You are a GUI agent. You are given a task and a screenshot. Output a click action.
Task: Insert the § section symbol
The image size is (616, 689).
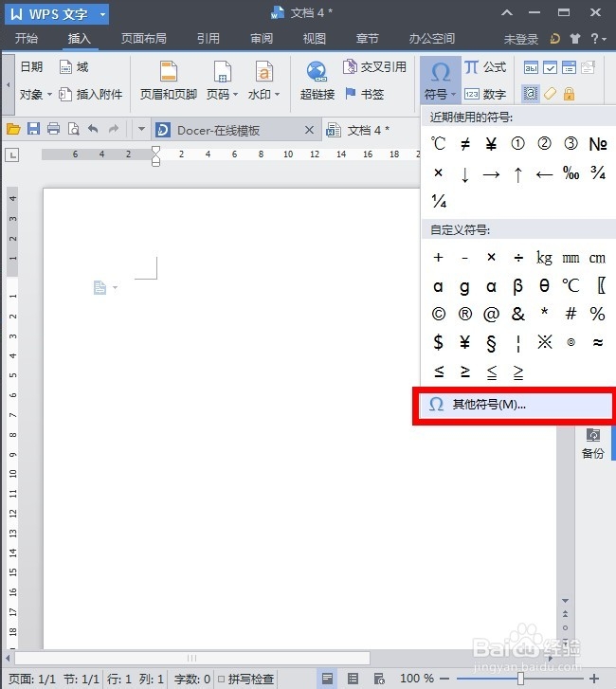coord(491,343)
